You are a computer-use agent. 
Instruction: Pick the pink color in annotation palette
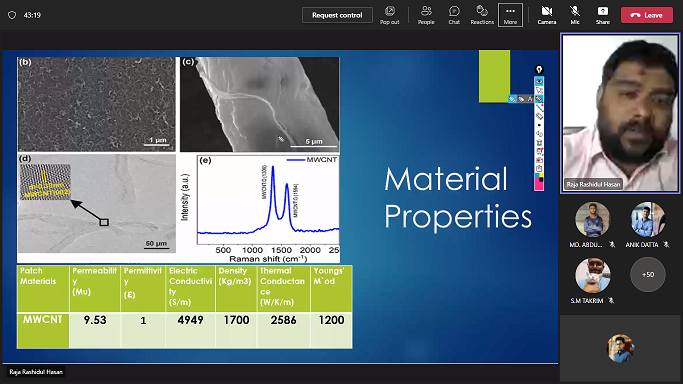coord(538,183)
